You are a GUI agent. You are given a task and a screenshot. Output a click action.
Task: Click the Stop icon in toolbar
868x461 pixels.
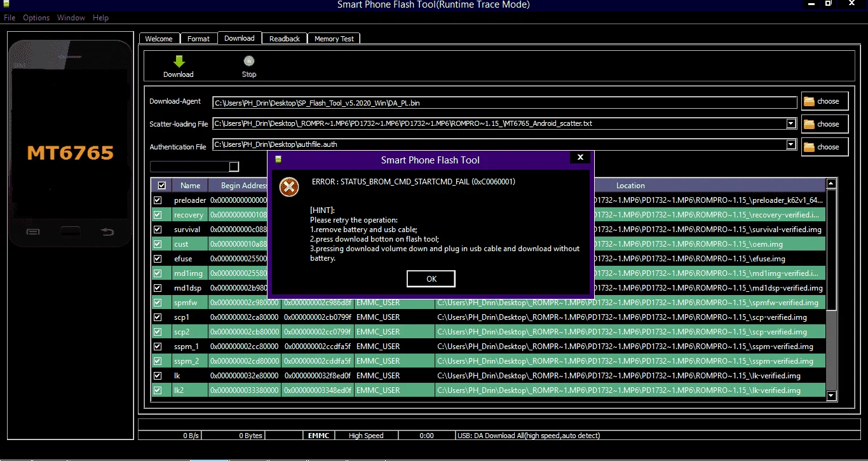[249, 61]
